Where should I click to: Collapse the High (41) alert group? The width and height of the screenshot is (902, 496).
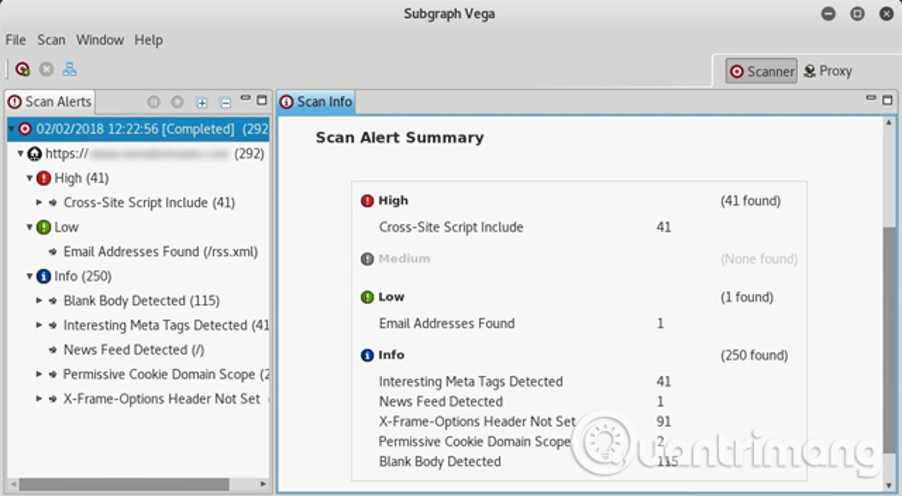30,178
